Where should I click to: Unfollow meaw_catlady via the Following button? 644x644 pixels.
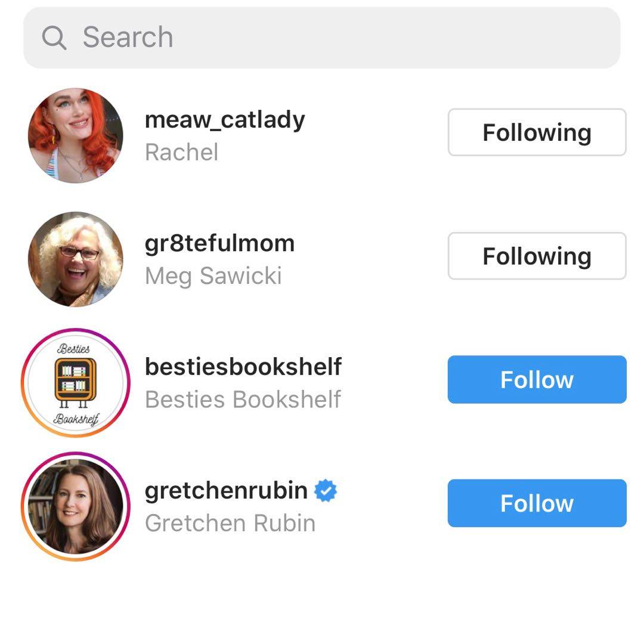(537, 132)
